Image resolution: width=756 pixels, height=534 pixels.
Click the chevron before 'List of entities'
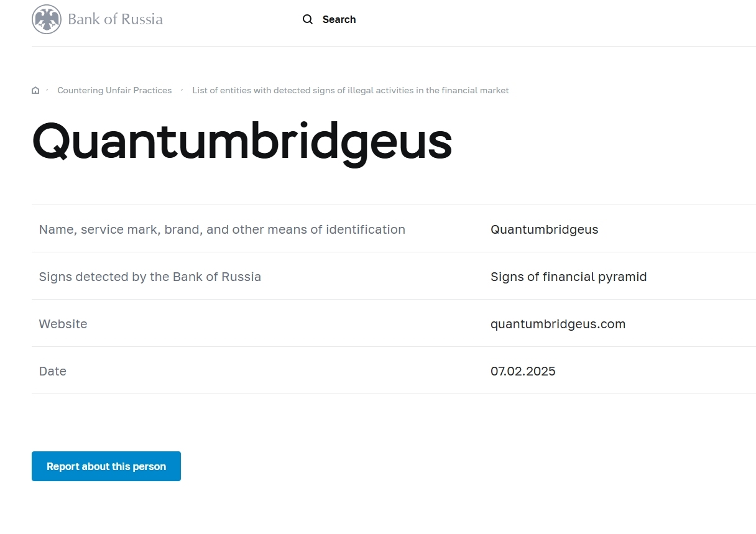point(182,90)
